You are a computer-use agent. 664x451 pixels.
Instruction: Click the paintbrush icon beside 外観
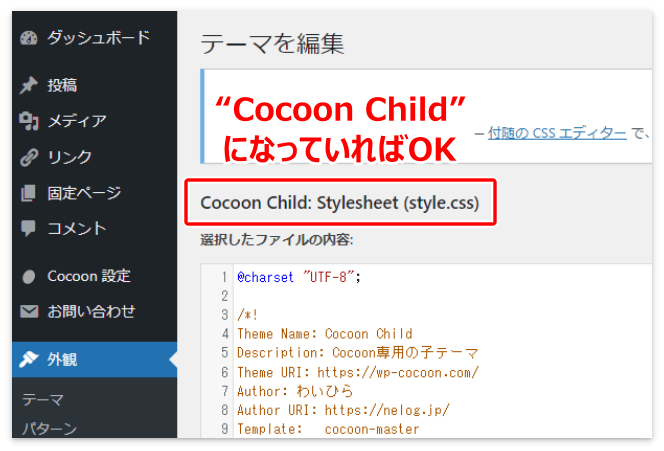click(x=29, y=360)
